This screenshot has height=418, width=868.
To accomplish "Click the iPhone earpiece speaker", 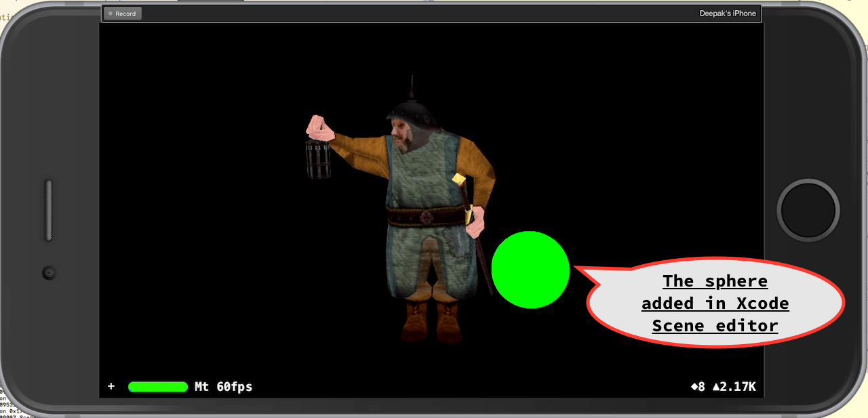I will coord(49,210).
